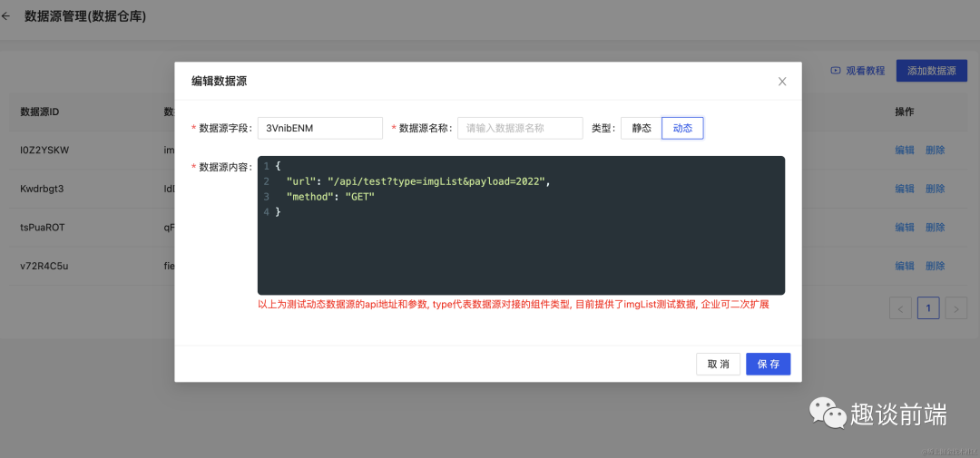The image size is (980, 458).
Task: Select page 1 in pagination
Action: point(929,308)
